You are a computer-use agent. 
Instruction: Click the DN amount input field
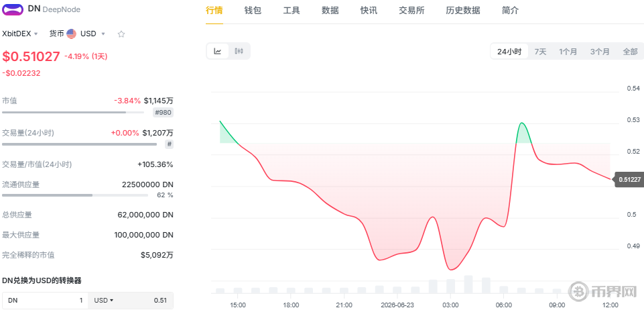point(45,301)
